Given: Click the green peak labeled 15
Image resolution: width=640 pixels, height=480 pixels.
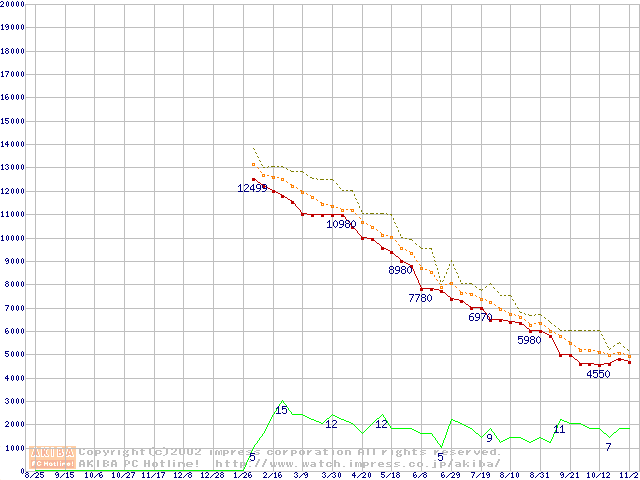Looking at the screenshot, I should (281, 410).
